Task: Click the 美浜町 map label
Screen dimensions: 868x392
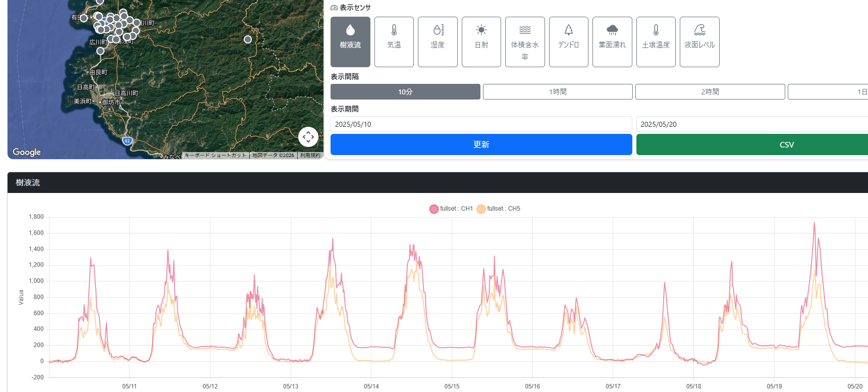Action: coord(83,102)
